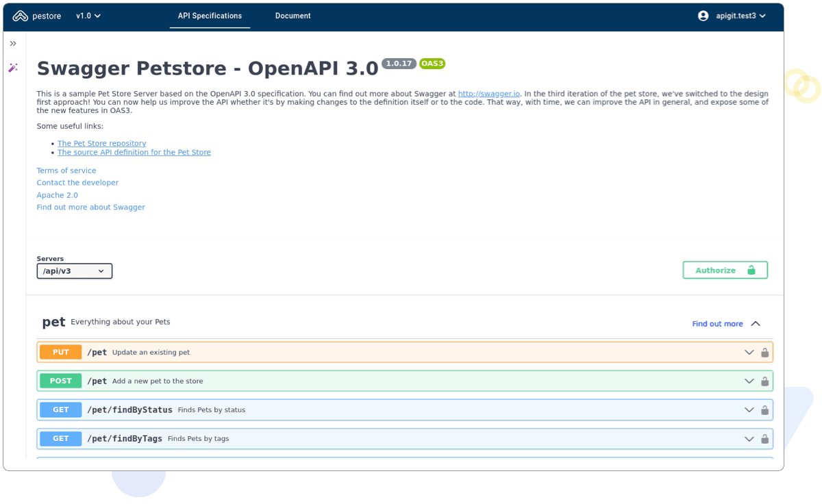Click Find out more in pet section

tap(717, 324)
